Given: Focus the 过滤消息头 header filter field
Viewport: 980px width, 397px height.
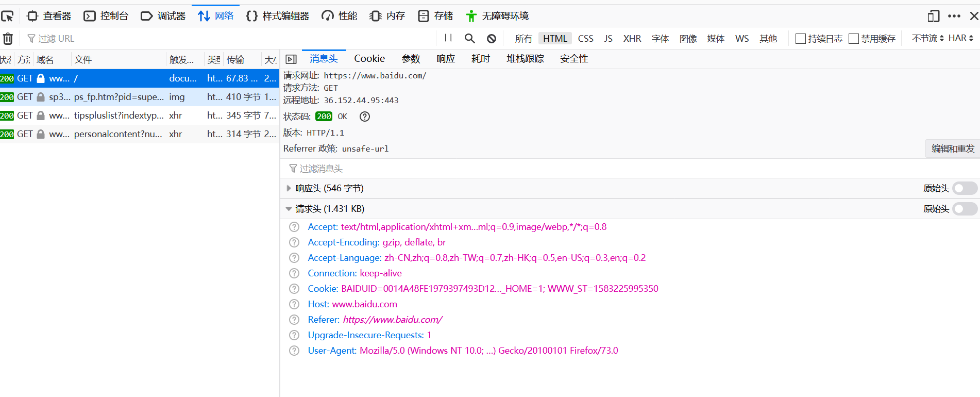Looking at the screenshot, I should pos(630,169).
